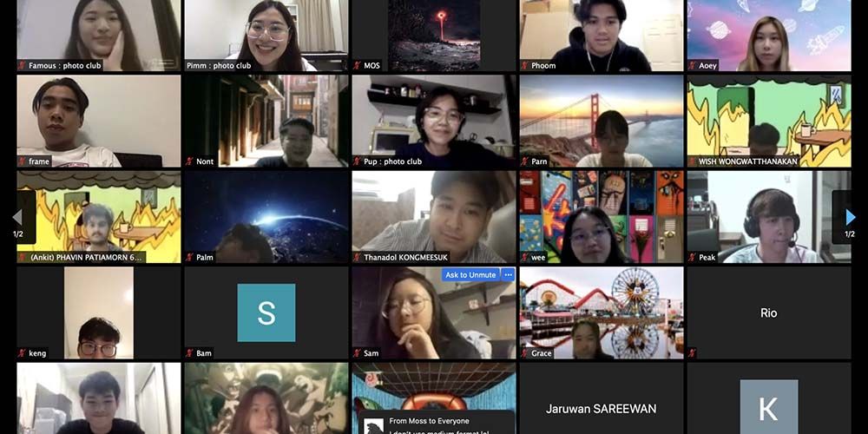This screenshot has height=434, width=868.
Task: Select Rio's participant tile
Action: pos(768,312)
